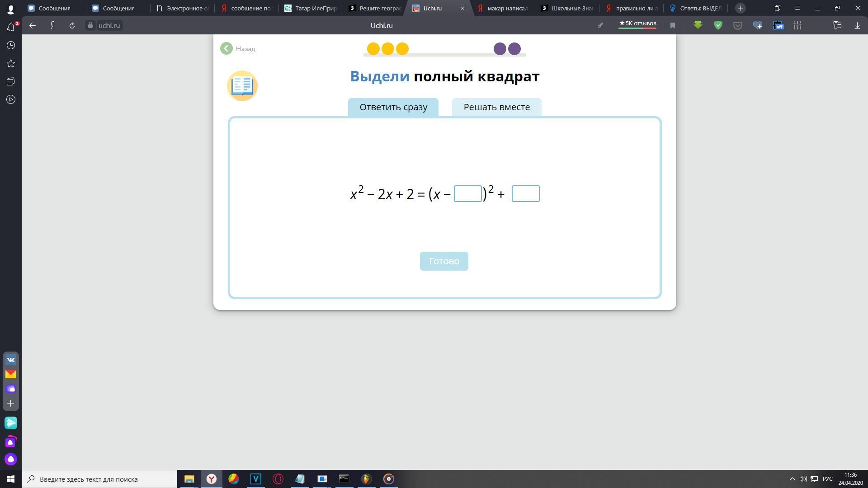
Task: Click the second answer box after plus
Action: (525, 194)
